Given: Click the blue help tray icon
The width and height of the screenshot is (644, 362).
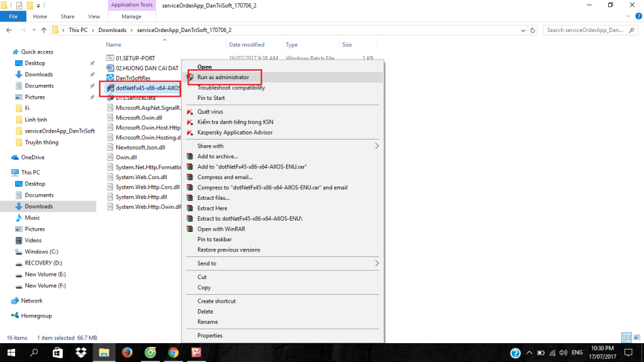Looking at the screenshot, I should point(516,353).
